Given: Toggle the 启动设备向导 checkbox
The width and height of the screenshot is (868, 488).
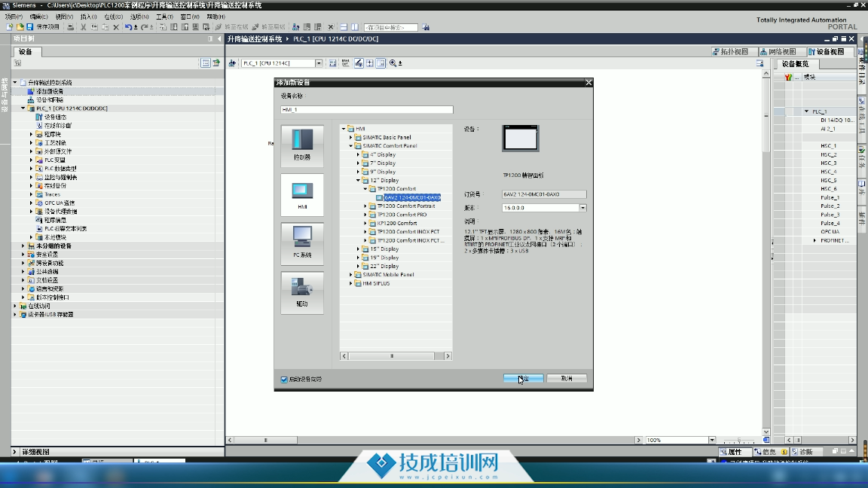Looking at the screenshot, I should (284, 380).
